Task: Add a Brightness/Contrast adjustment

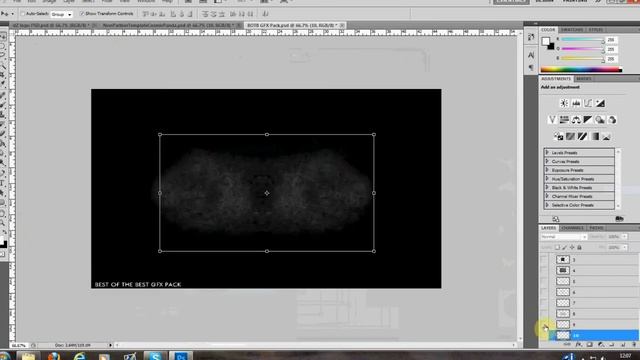Action: [564, 104]
